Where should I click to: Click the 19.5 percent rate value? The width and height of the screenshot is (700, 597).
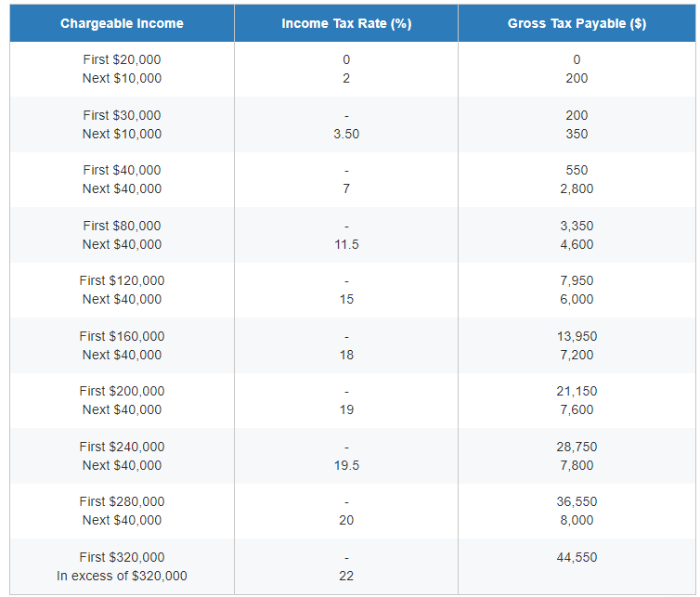coord(346,465)
